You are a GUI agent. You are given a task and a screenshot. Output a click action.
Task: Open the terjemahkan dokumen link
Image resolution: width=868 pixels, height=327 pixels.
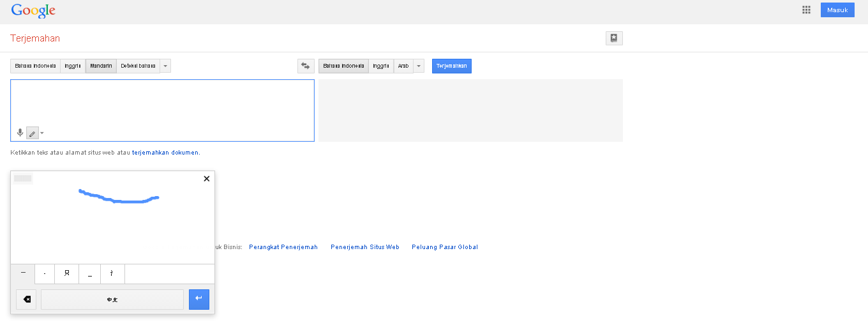click(165, 153)
